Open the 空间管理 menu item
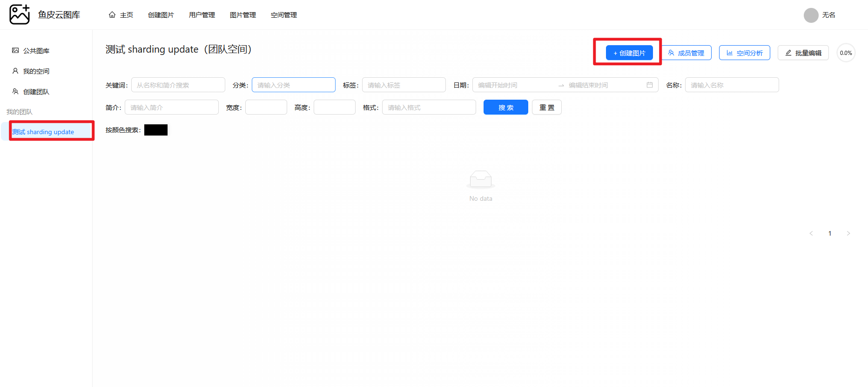The image size is (868, 387). (284, 15)
